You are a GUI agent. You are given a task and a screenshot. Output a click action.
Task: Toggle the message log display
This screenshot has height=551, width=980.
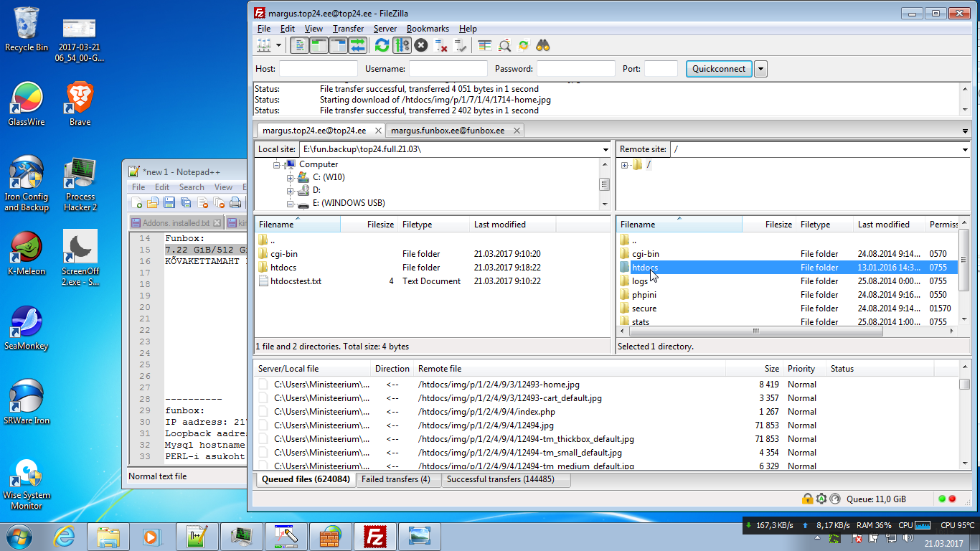click(x=300, y=46)
